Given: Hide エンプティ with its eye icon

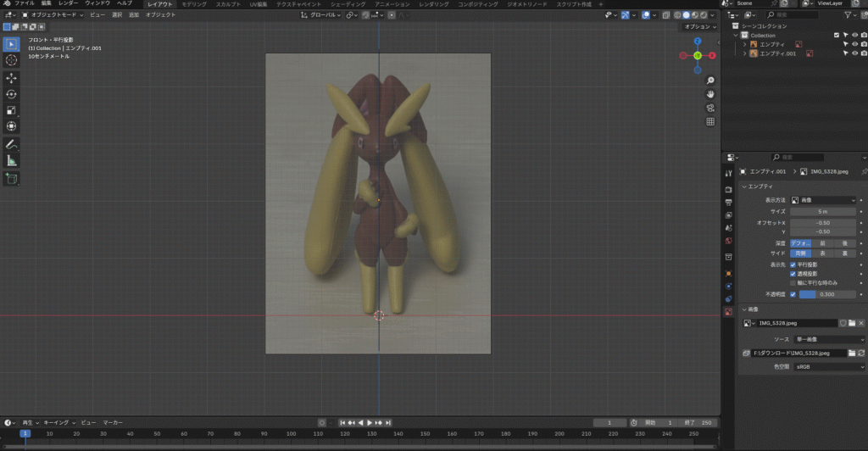Looking at the screenshot, I should tap(854, 44).
